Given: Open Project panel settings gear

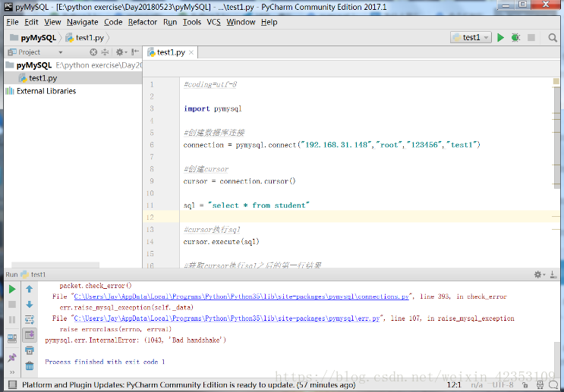Looking at the screenshot, I should click(120, 52).
